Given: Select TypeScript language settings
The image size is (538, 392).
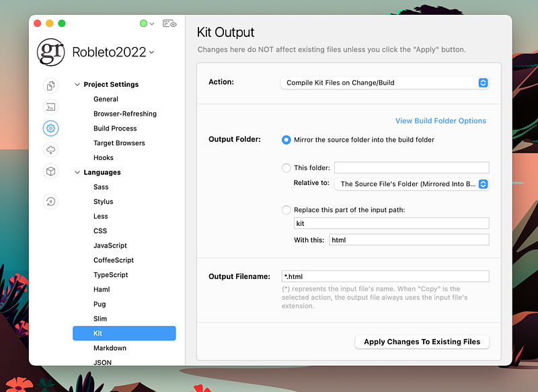Looking at the screenshot, I should (x=110, y=275).
